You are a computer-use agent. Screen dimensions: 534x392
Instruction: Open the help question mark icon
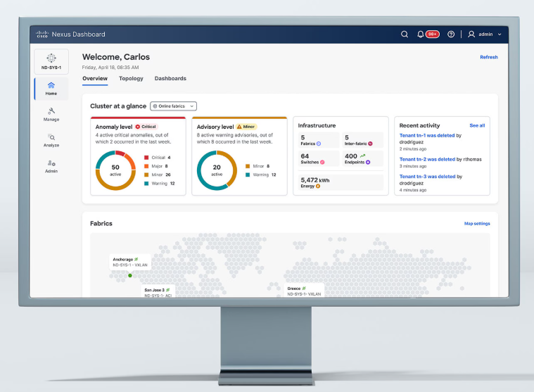click(x=451, y=34)
